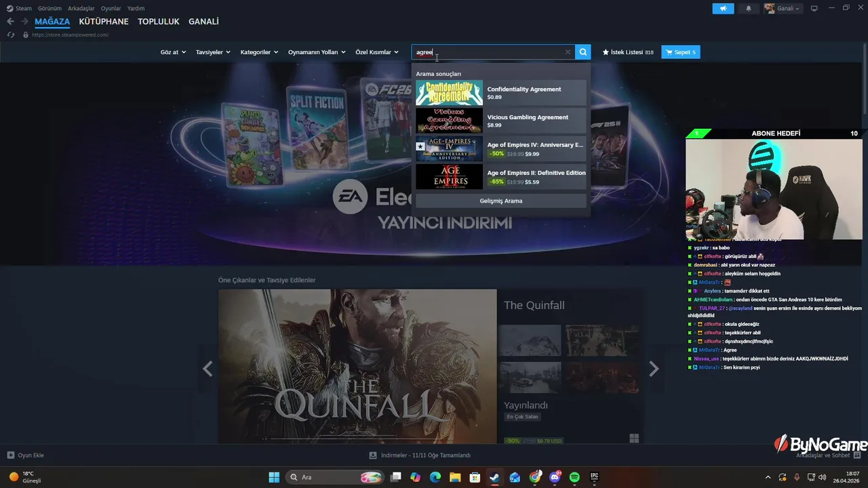Open the İndirmeler downloads status
The height and width of the screenshot is (488, 868).
tap(420, 455)
